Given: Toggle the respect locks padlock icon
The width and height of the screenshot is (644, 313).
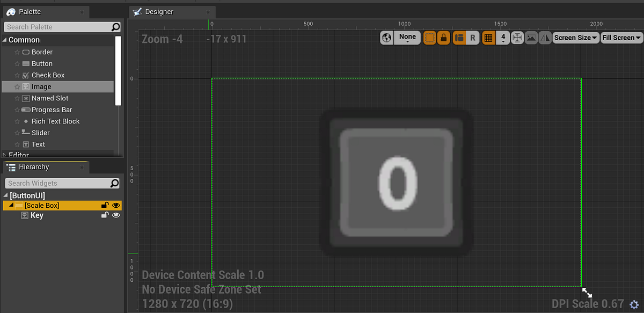Looking at the screenshot, I should tap(442, 38).
